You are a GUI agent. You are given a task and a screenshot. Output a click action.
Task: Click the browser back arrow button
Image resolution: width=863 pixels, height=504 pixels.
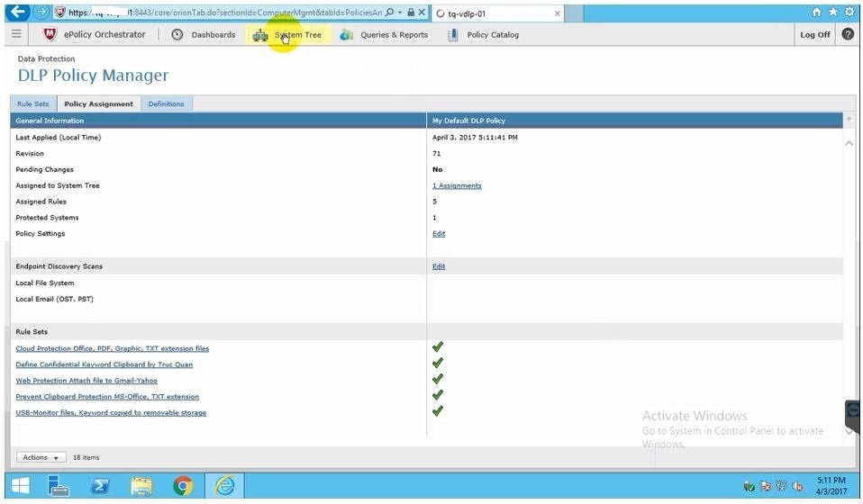[15, 13]
